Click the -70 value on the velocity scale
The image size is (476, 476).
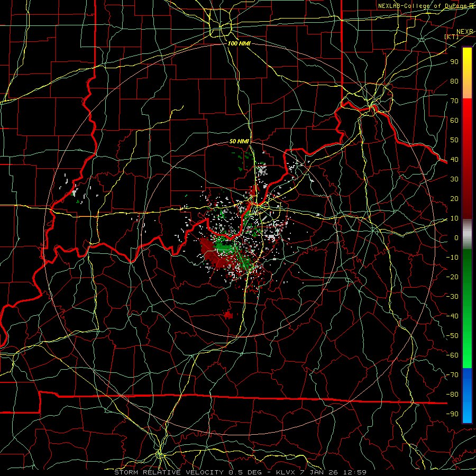pos(452,375)
